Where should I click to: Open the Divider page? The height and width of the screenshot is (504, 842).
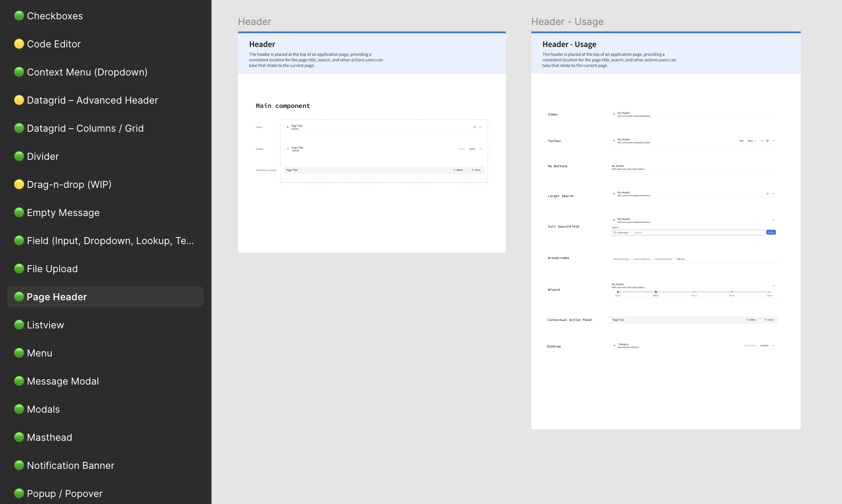(x=105, y=156)
